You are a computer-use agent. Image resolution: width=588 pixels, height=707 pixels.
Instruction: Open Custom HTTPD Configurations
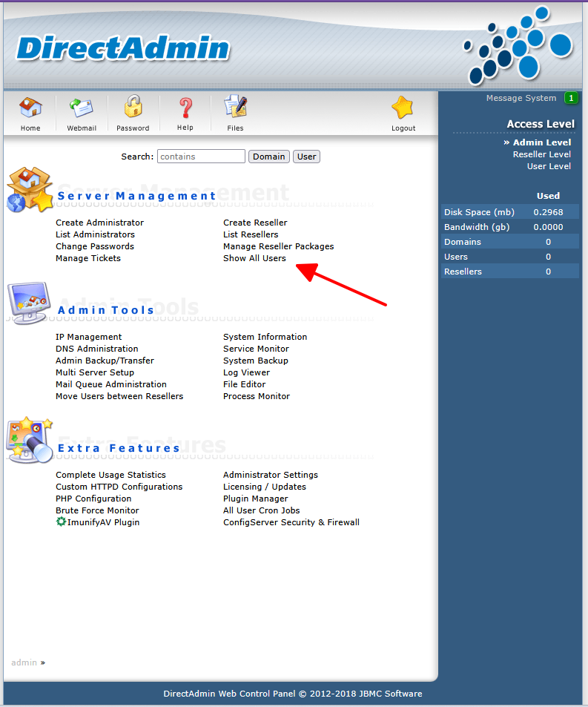pos(119,487)
